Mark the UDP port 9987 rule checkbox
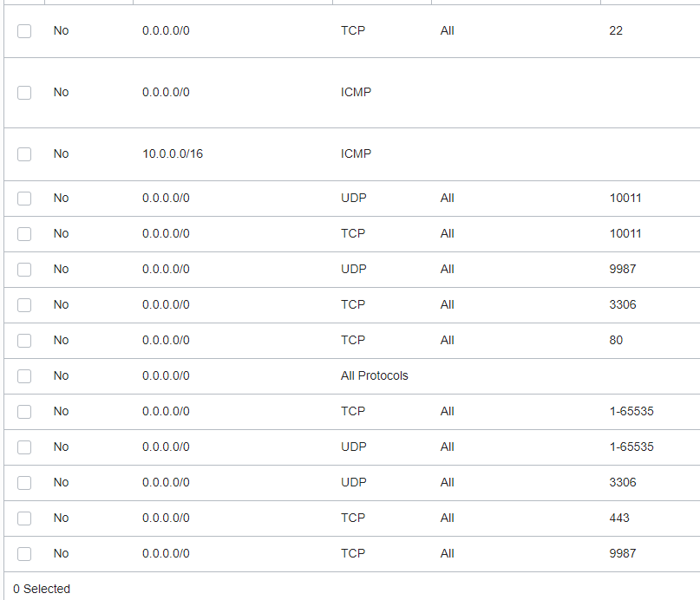Screen dimensions: 700x600 pos(24,270)
